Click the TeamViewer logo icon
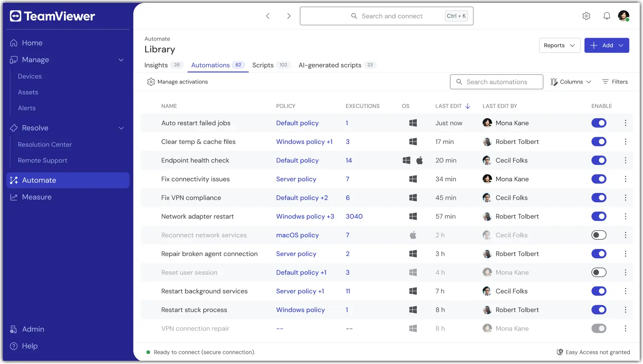 [16, 16]
